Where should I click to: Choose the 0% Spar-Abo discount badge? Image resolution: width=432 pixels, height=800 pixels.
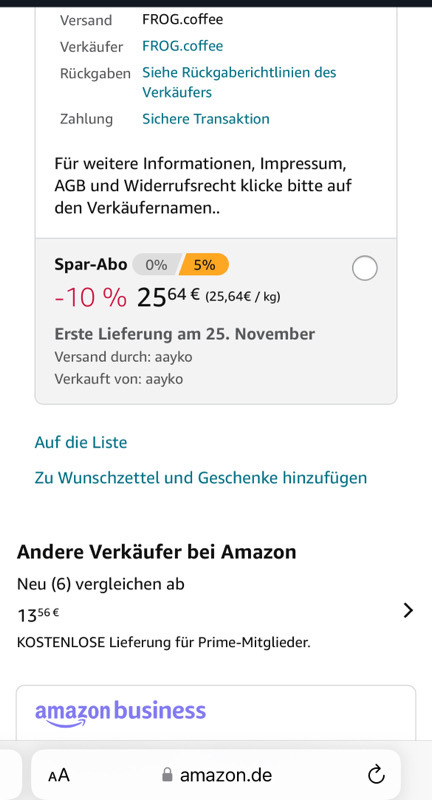[156, 265]
